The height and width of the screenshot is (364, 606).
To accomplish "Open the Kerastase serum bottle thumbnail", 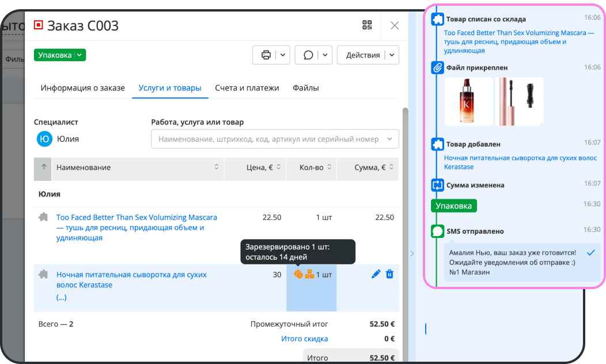I will 468,101.
